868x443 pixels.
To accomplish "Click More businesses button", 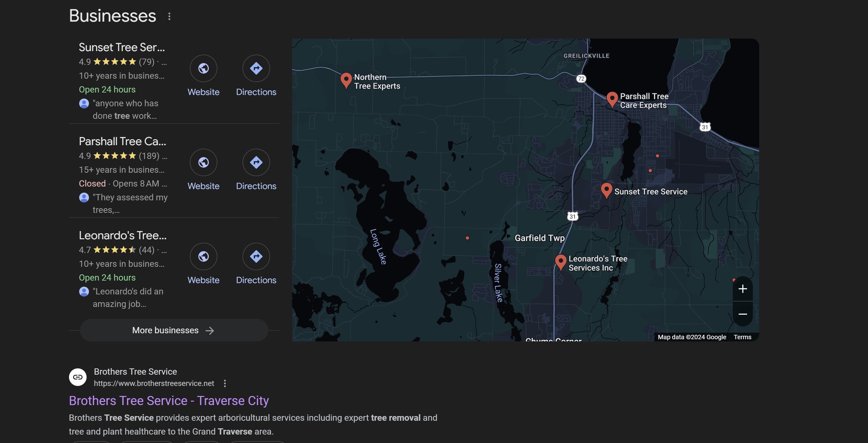I will (174, 330).
